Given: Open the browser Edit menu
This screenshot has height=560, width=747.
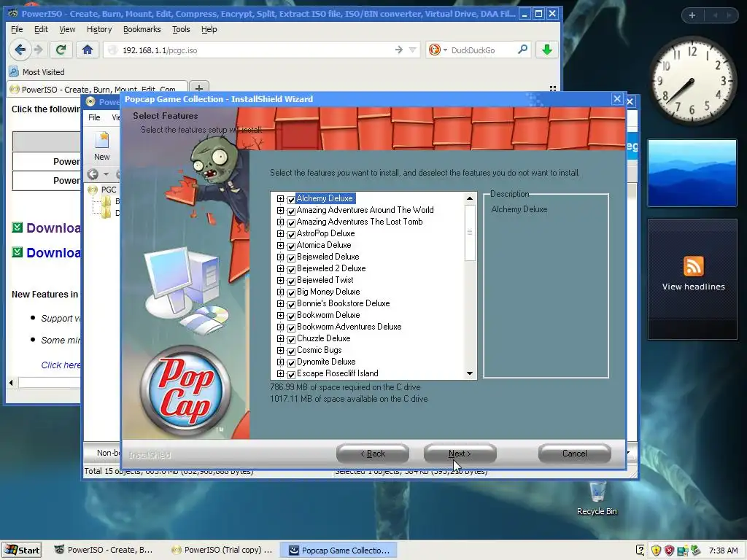Looking at the screenshot, I should 41,29.
